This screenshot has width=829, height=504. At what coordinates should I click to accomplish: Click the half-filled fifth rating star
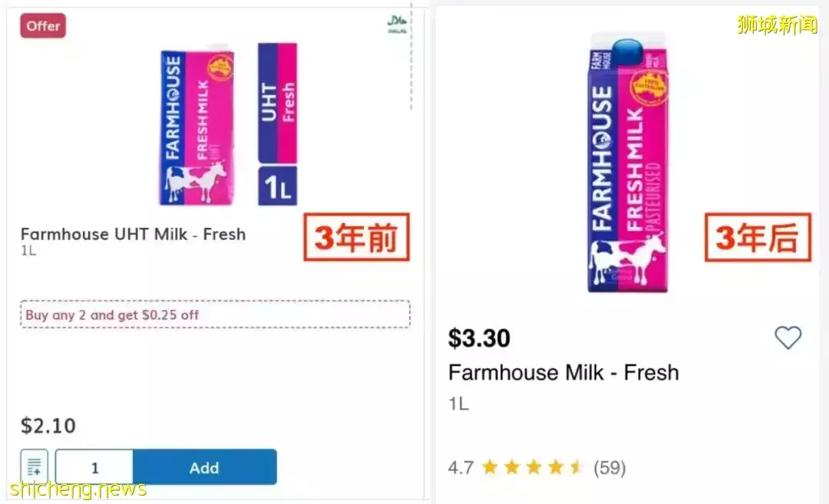(x=576, y=466)
